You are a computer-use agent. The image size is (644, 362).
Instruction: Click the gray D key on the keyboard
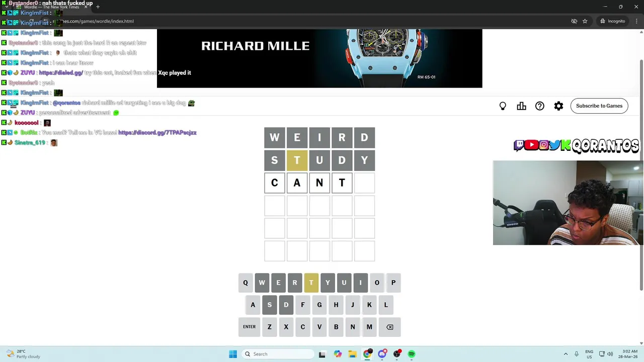(x=286, y=305)
